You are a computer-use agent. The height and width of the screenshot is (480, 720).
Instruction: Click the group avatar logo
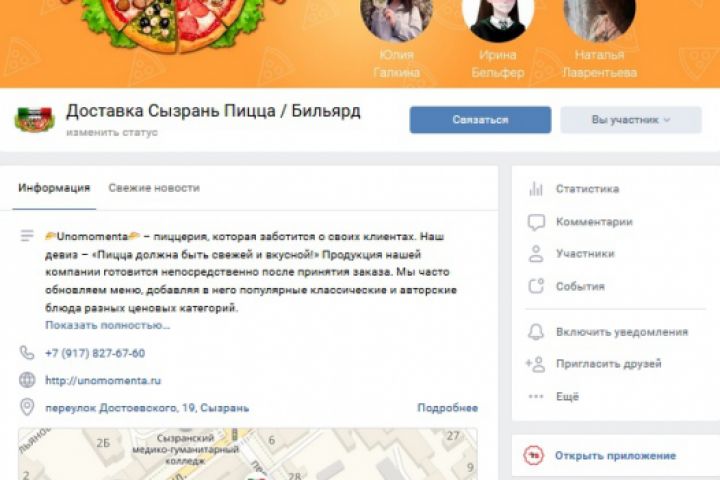(x=34, y=119)
